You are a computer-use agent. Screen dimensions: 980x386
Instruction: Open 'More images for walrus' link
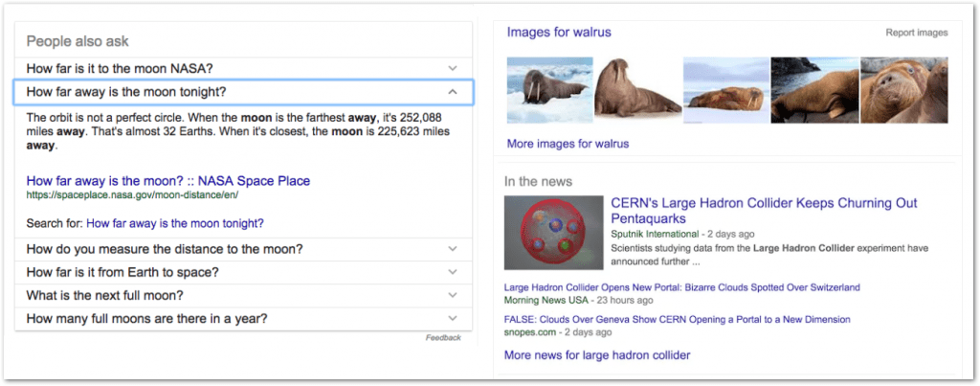(x=568, y=144)
